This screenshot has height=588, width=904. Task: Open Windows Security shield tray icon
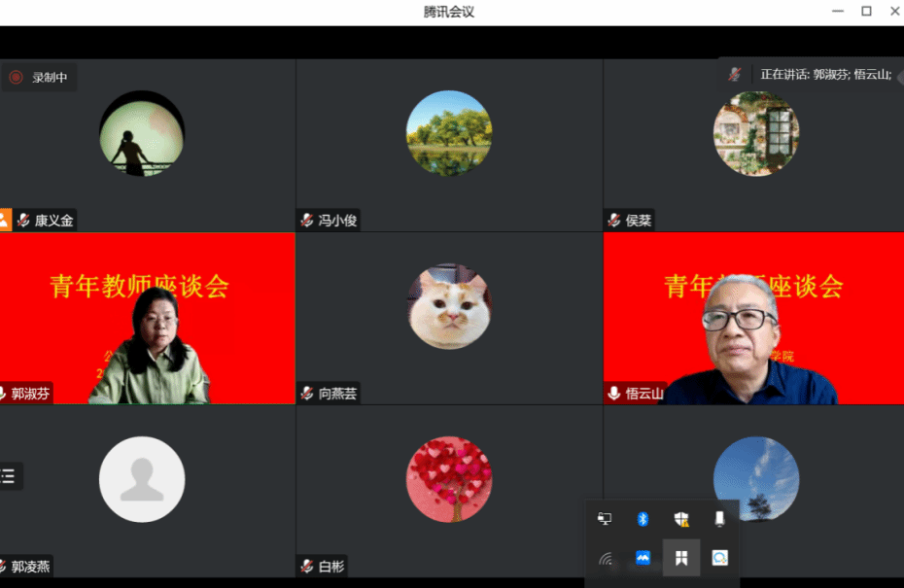pos(681,519)
